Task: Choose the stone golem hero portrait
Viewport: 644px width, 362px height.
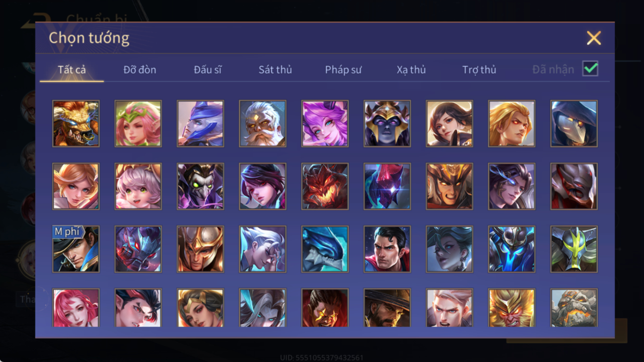Action: pyautogui.click(x=574, y=308)
